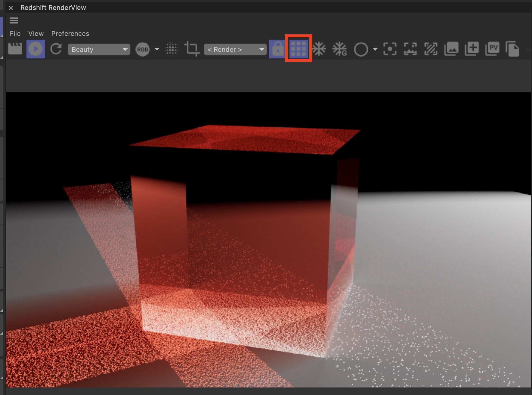This screenshot has width=532, height=395.
Task: Click the circle display mode icon
Action: (x=361, y=49)
